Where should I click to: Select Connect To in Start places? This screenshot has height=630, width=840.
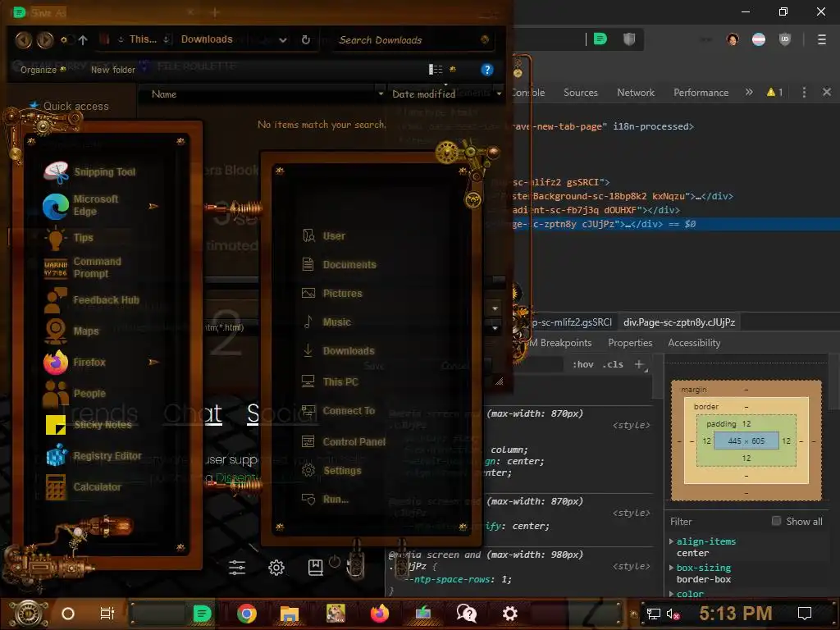point(338,411)
